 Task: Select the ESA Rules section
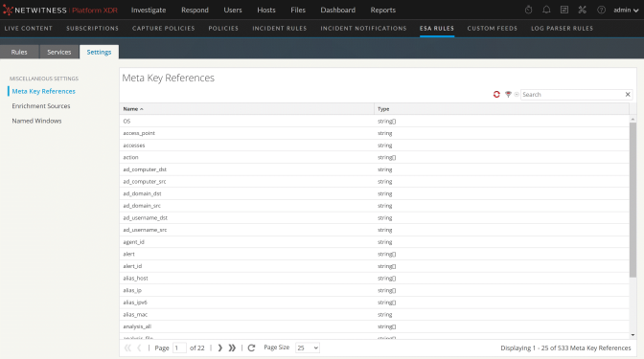point(437,29)
